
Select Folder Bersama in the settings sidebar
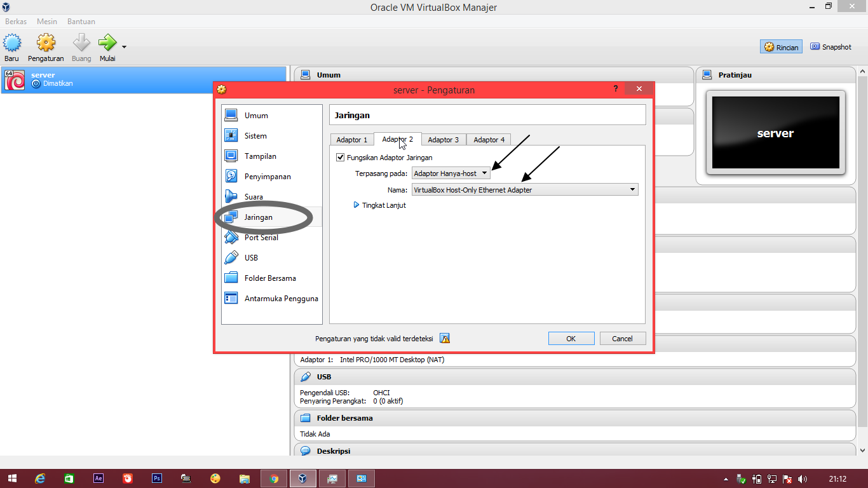pos(271,278)
